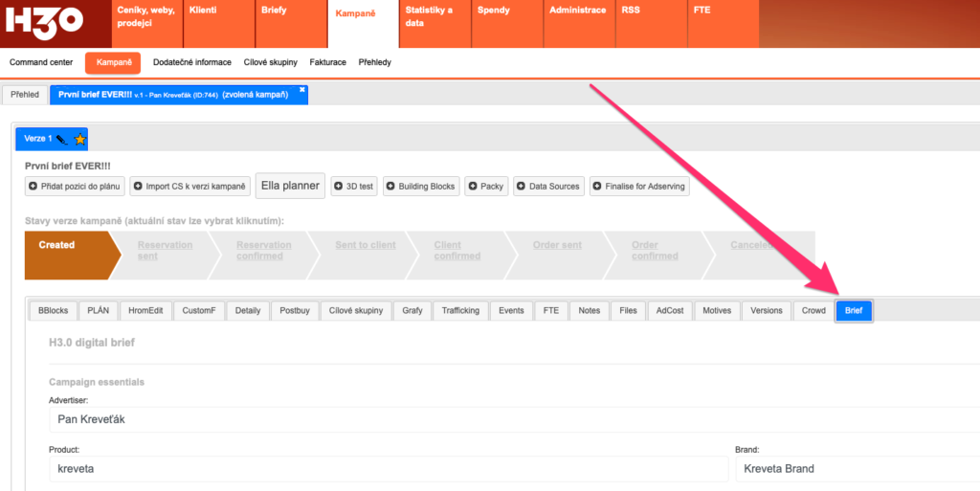The image size is (980, 491).
Task: Click plus icon on 3D test button
Action: click(339, 186)
